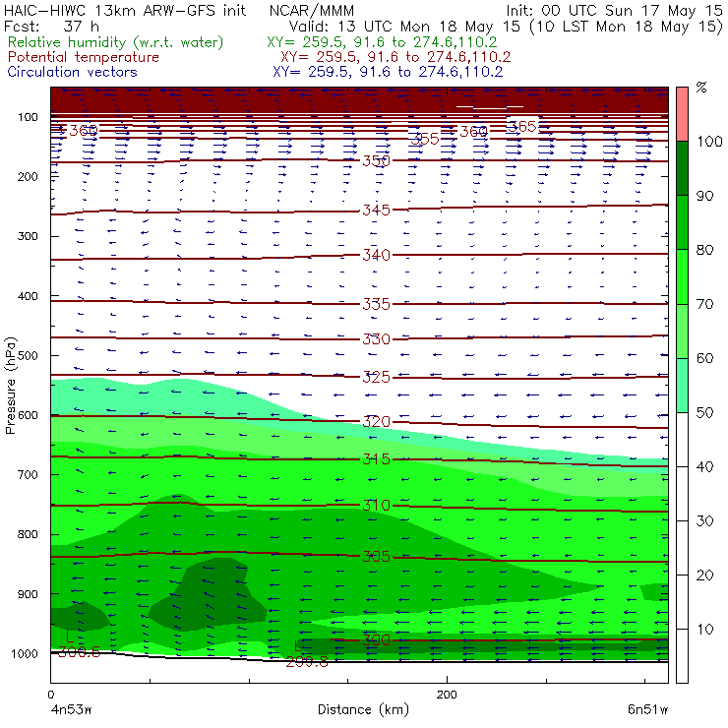Screen dimensions: 728x728
Task: Click the white 40–50% colorbar segment
Action: (682, 439)
